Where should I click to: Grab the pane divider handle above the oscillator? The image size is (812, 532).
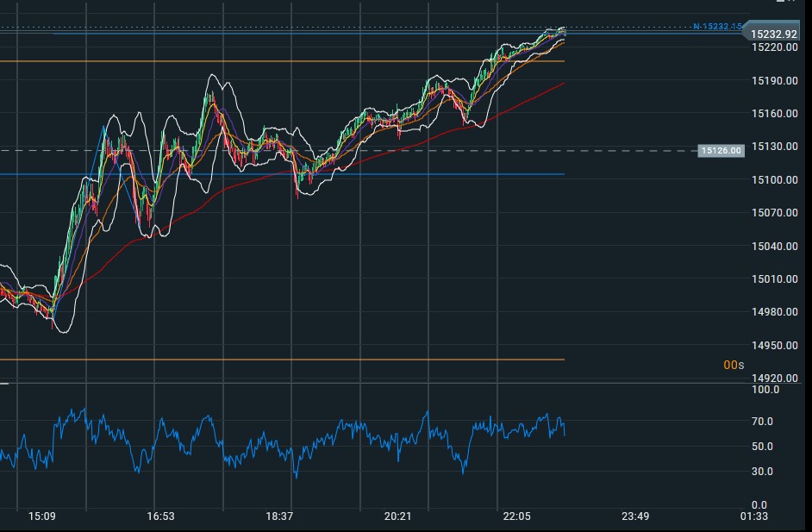[x=4, y=384]
